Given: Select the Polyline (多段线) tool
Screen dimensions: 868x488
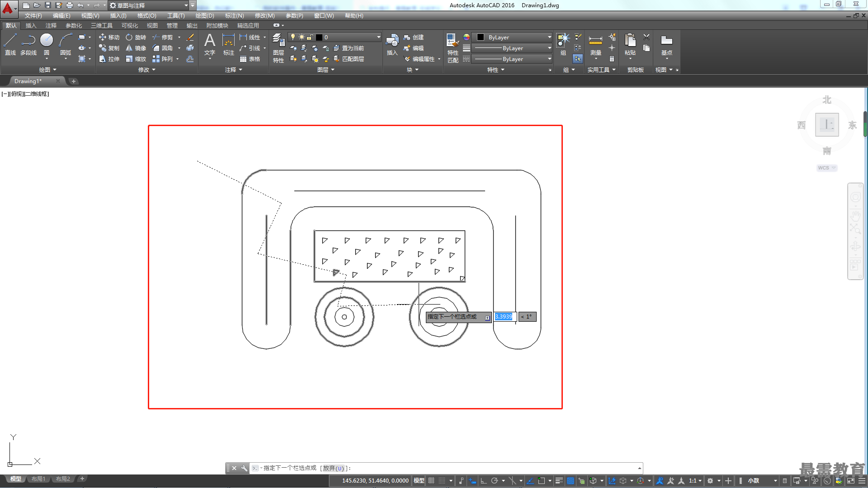Looking at the screenshot, I should 28,44.
